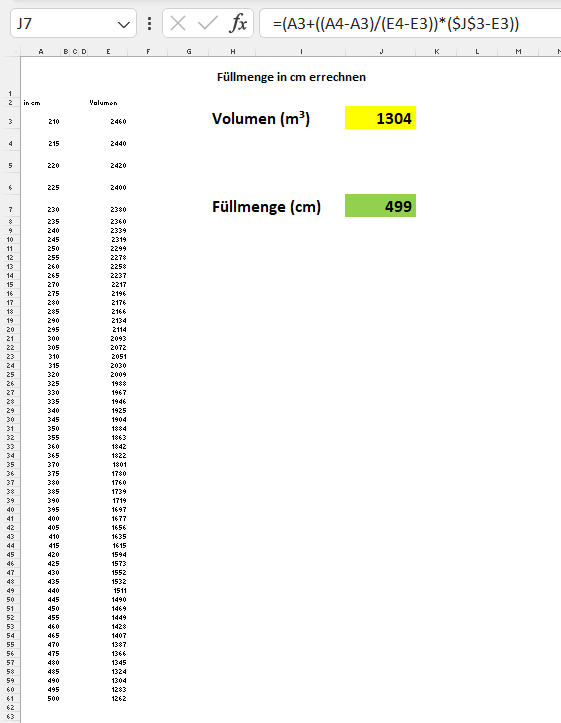Confirm formula with the checkmark icon

point(207,23)
